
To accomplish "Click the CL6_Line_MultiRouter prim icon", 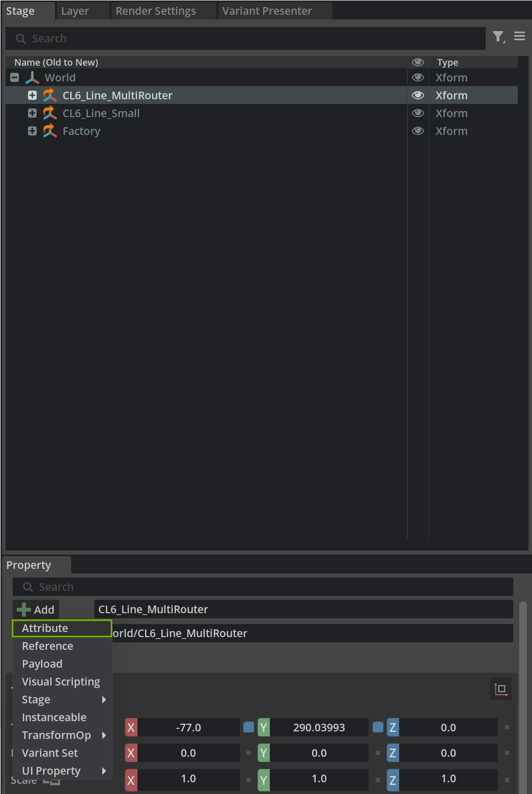I will pos(49,95).
